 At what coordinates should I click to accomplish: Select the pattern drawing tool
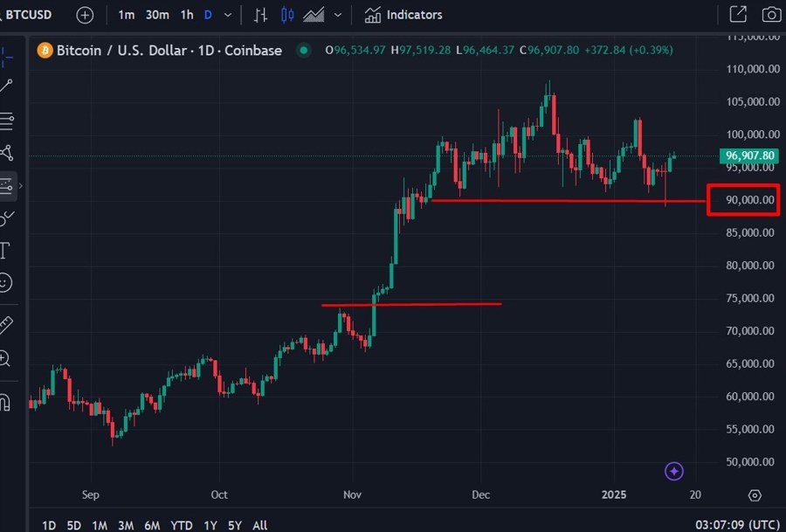(6, 152)
